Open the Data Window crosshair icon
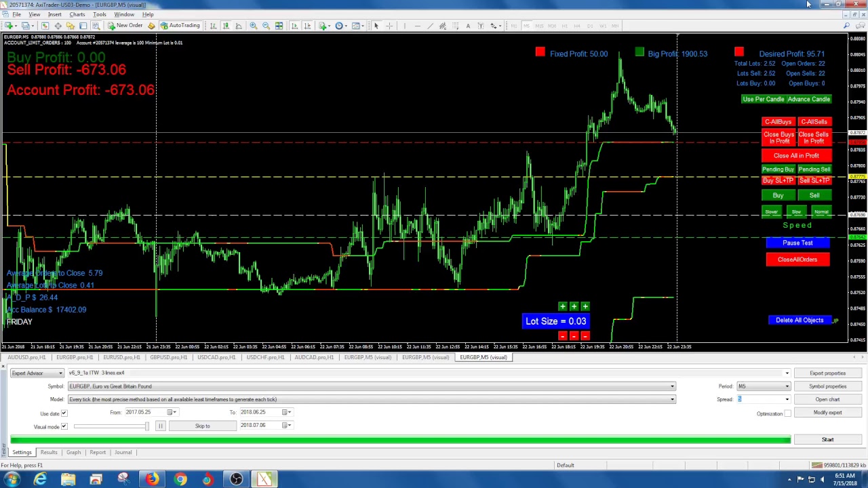 pyautogui.click(x=58, y=26)
